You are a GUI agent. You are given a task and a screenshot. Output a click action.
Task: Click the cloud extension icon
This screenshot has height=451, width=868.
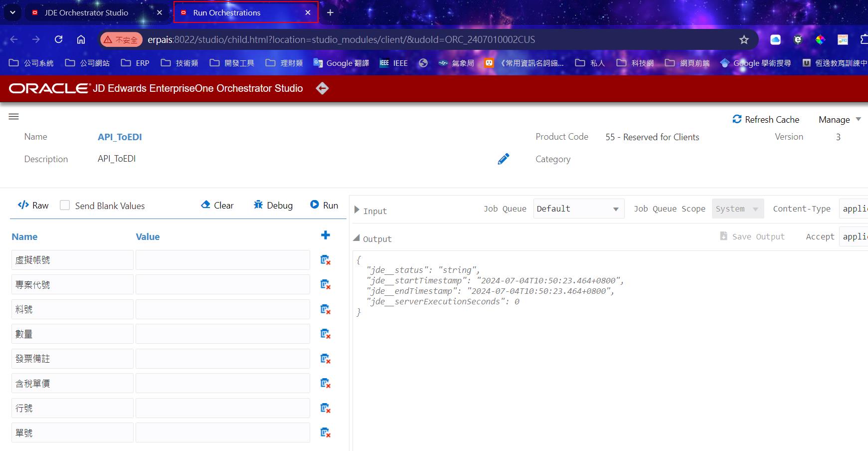click(775, 39)
